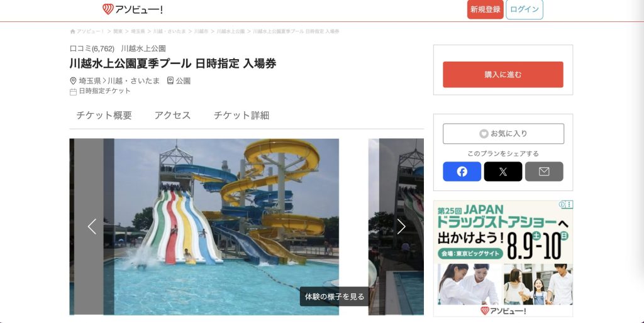This screenshot has width=644, height=323.
Task: Click the 新規登録 sign-up button
Action: coord(485,9)
